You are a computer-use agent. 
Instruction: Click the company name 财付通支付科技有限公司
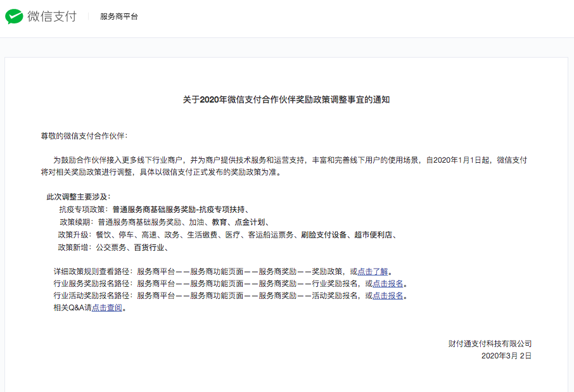point(490,344)
